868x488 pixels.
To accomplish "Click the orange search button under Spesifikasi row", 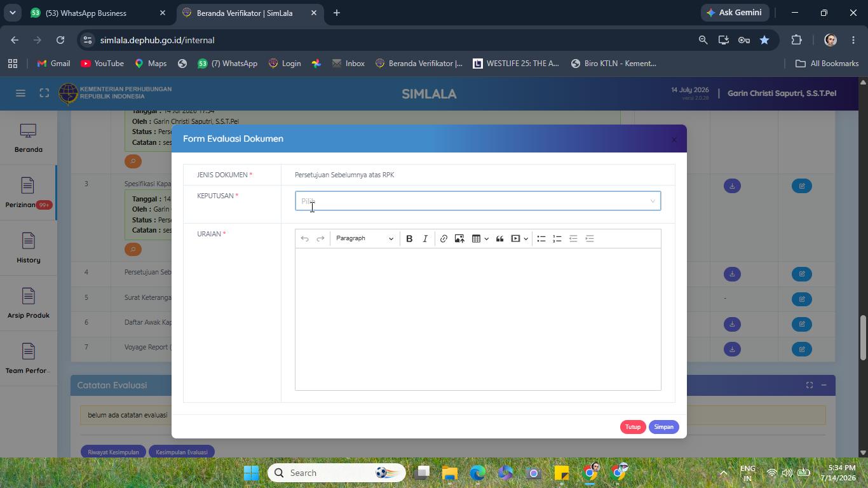I will click(133, 249).
